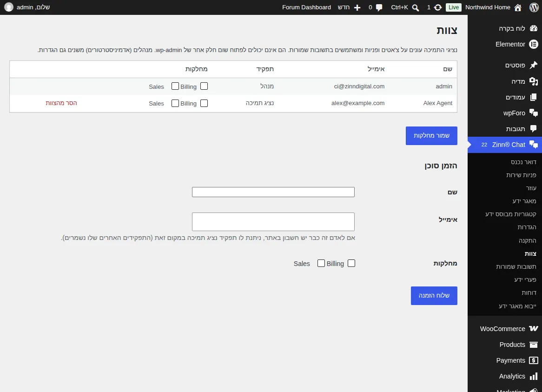Click the Products archive box icon
542x392 pixels.
(x=534, y=345)
